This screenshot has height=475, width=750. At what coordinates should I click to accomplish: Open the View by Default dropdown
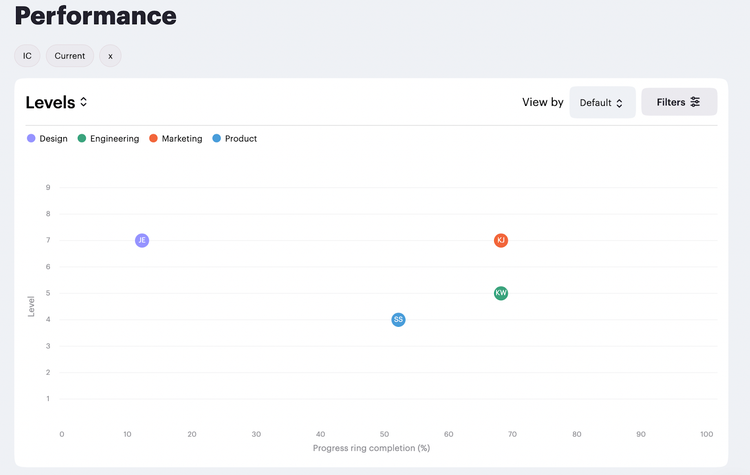coord(602,102)
